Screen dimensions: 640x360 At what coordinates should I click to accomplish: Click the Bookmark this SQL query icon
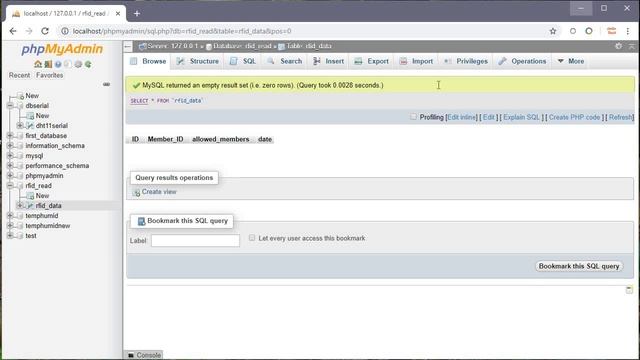point(141,221)
